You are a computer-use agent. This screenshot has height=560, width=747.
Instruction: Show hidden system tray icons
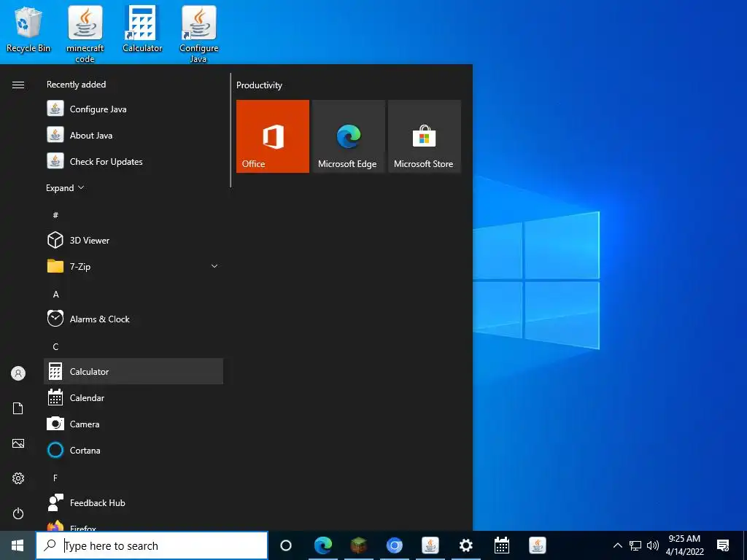pyautogui.click(x=617, y=545)
